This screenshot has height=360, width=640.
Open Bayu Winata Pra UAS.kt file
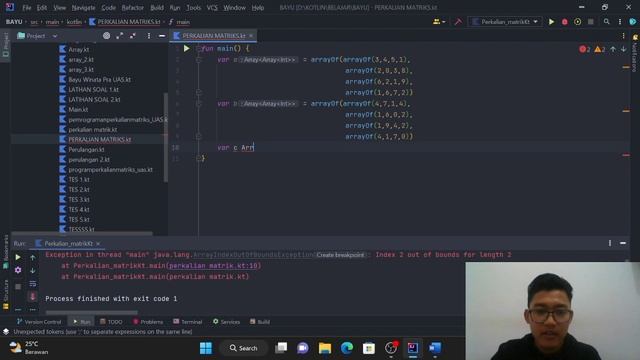[99, 80]
